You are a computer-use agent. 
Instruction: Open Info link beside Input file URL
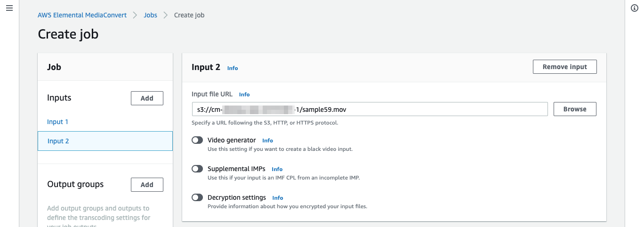coord(244,94)
